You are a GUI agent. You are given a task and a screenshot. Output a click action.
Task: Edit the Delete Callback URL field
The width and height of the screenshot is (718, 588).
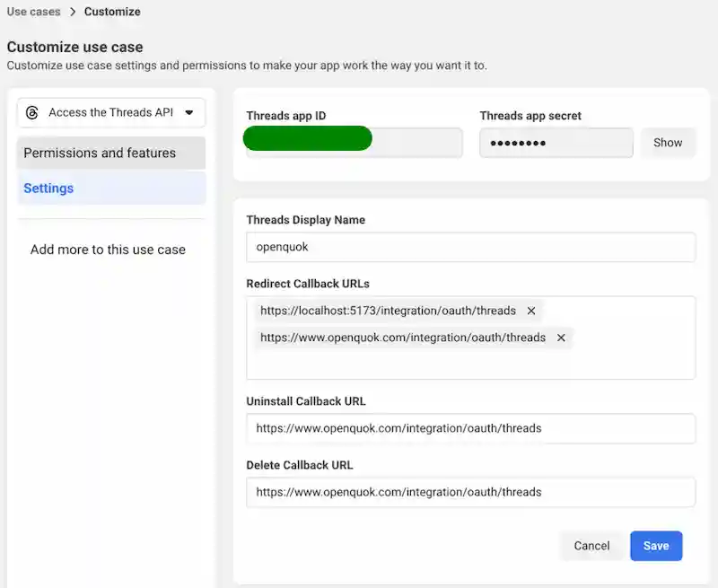coord(470,492)
